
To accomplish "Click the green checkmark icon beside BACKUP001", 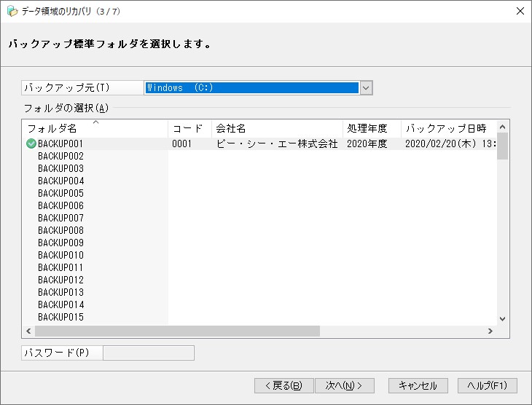I will [x=31, y=143].
